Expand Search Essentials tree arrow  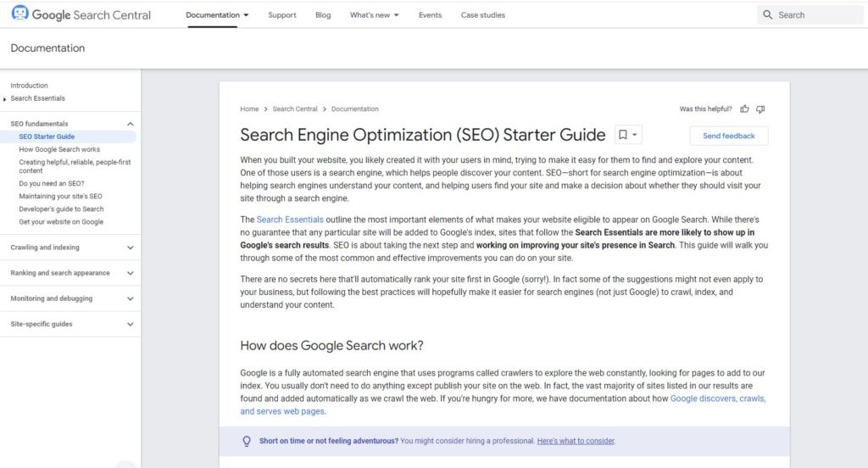coord(5,99)
